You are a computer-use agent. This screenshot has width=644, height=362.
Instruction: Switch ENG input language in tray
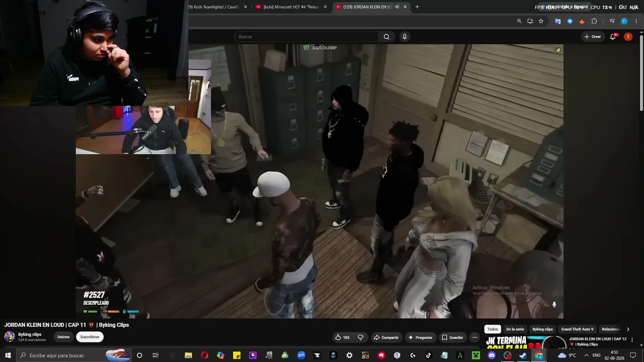coord(597,355)
